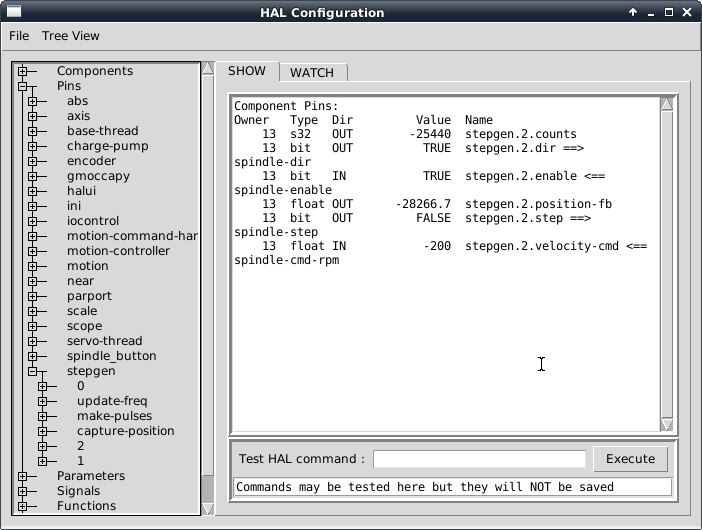Expand the Functions tree node
702x530 pixels.
point(22,506)
